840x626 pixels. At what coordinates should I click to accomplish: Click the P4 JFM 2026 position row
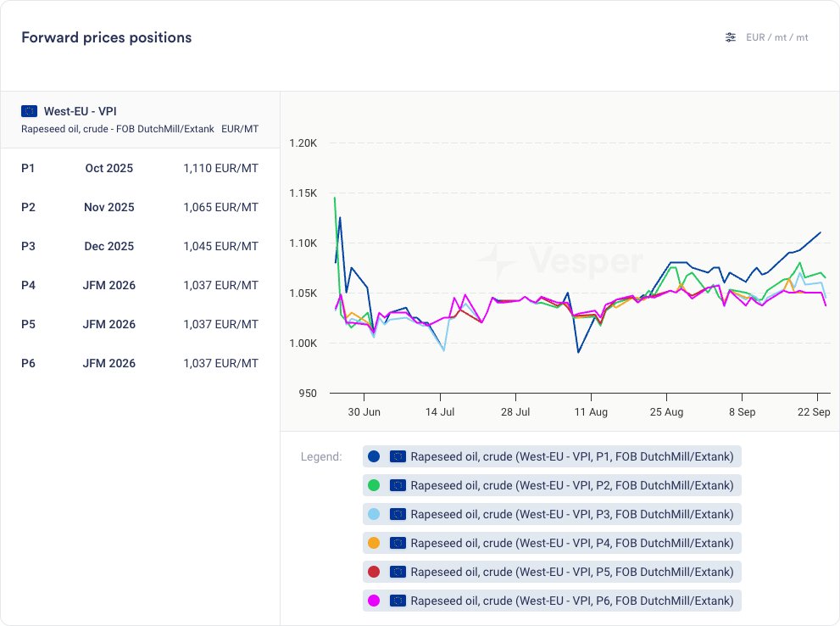tap(140, 285)
